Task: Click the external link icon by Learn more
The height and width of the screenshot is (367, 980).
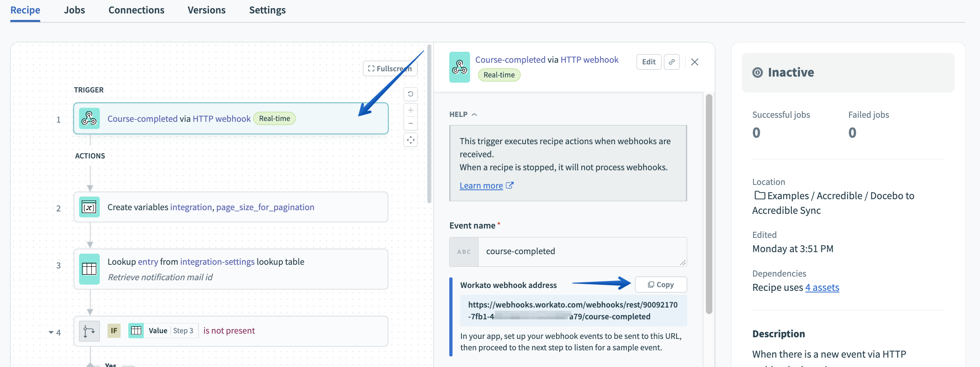Action: pyautogui.click(x=510, y=185)
